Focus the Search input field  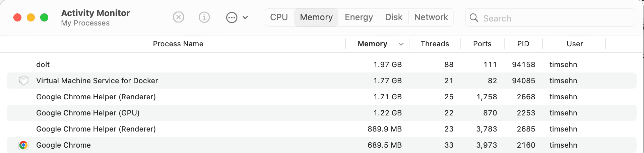550,18
